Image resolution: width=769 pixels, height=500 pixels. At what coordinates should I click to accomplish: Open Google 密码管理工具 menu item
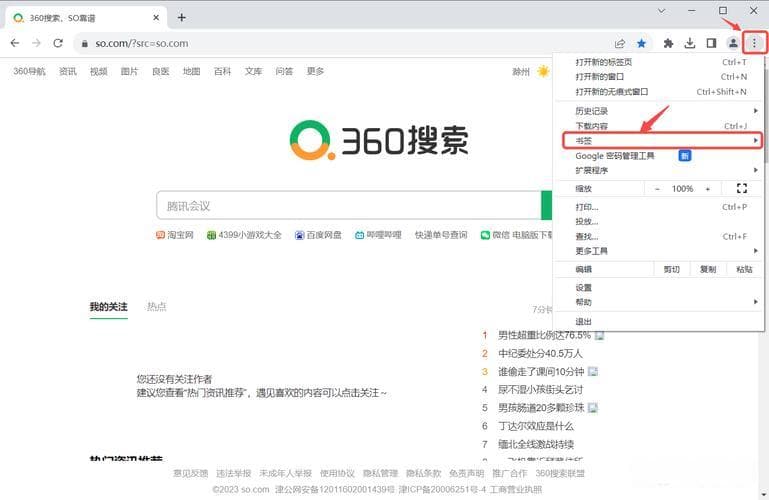click(x=659, y=156)
